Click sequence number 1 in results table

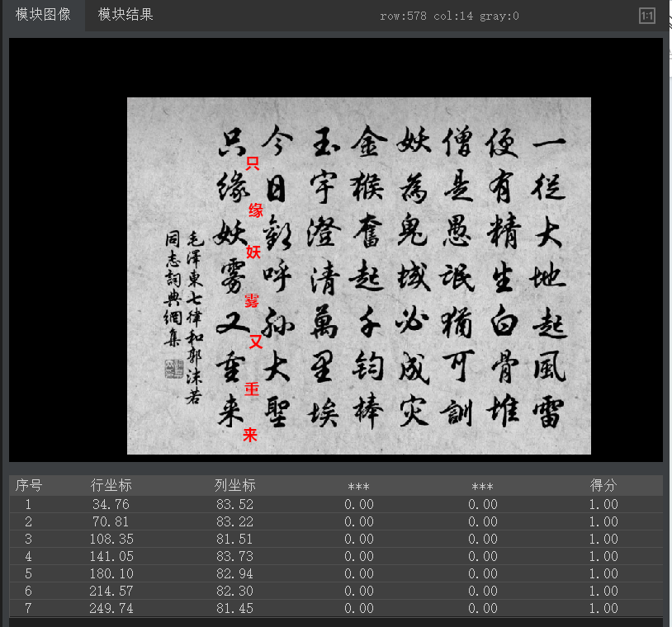coord(28,505)
